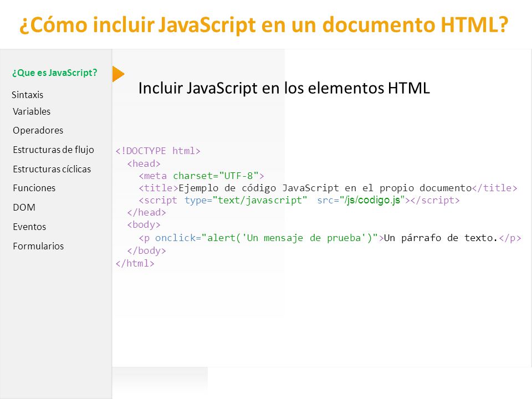Click the 'src="/js/codigo.js"' attribute
532x399 pixels.
361,200
